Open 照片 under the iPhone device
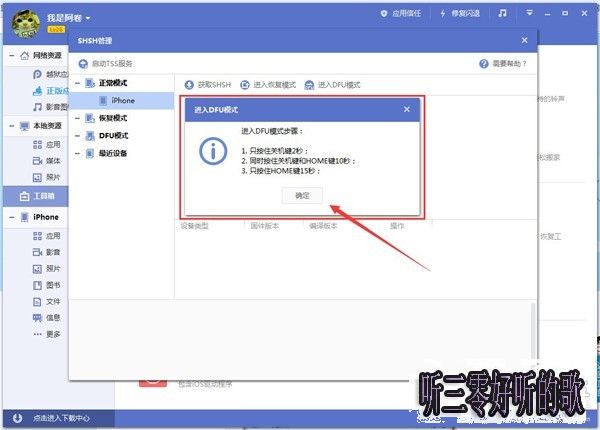This screenshot has width=600, height=430. [x=47, y=269]
